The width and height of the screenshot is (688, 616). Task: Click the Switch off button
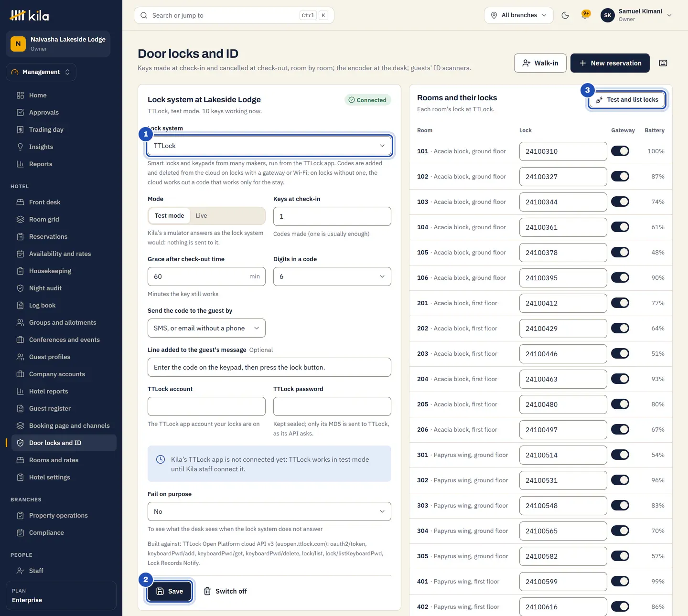[225, 591]
